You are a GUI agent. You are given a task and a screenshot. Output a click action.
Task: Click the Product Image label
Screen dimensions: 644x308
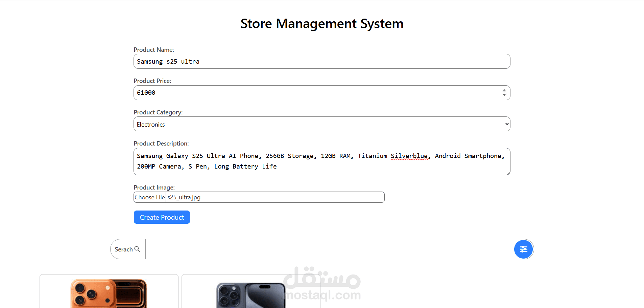[x=154, y=188]
